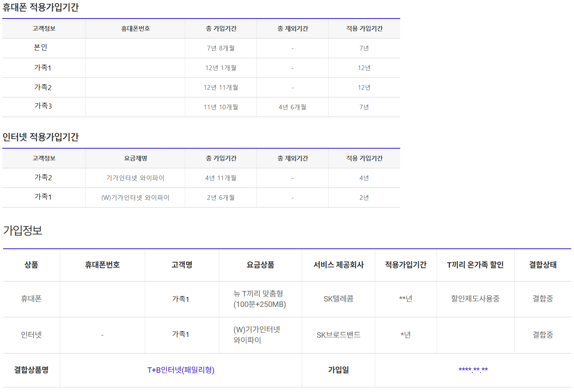Image resolution: width=574 pixels, height=392 pixels.
Task: Click the 2년 6개월 internet period cell
Action: pos(221,198)
